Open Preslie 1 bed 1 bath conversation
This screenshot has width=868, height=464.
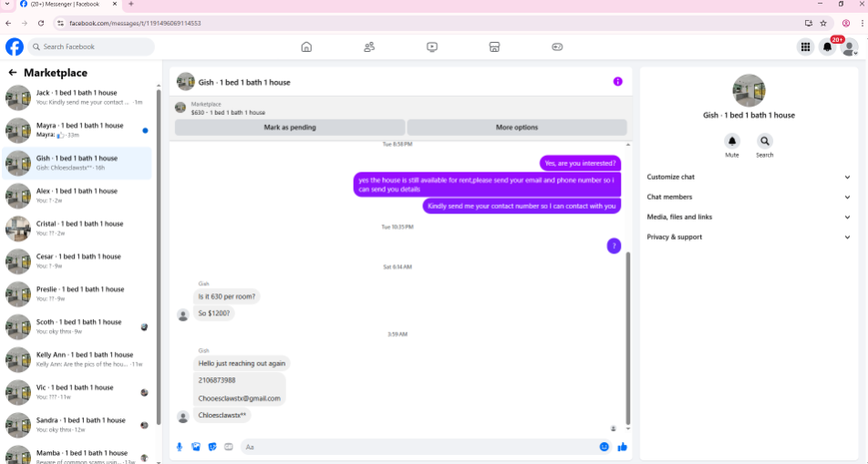pyautogui.click(x=77, y=294)
